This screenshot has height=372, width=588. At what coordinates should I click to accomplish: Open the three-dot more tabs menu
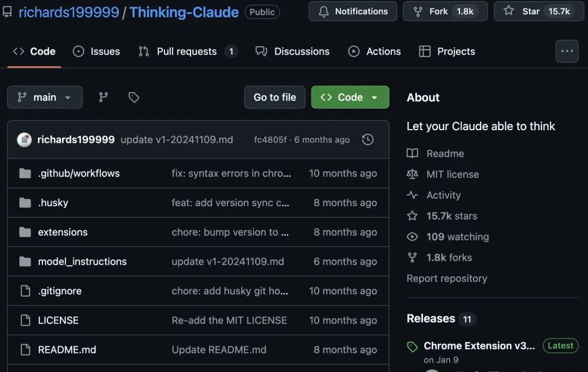pyautogui.click(x=567, y=51)
